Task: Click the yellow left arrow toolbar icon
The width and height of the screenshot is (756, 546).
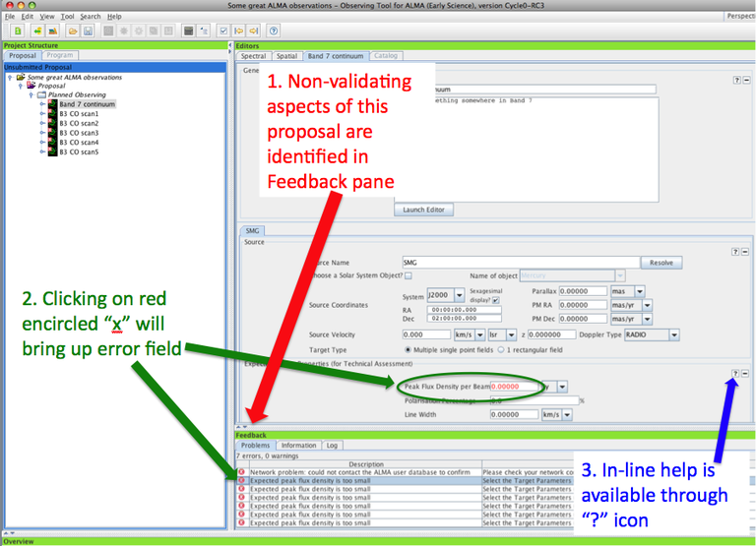Action: (238, 30)
